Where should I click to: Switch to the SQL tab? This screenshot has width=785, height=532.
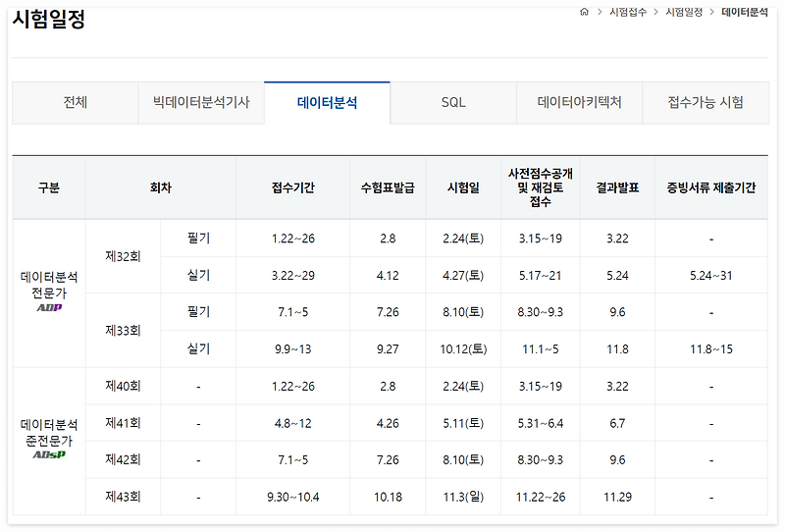pyautogui.click(x=453, y=103)
